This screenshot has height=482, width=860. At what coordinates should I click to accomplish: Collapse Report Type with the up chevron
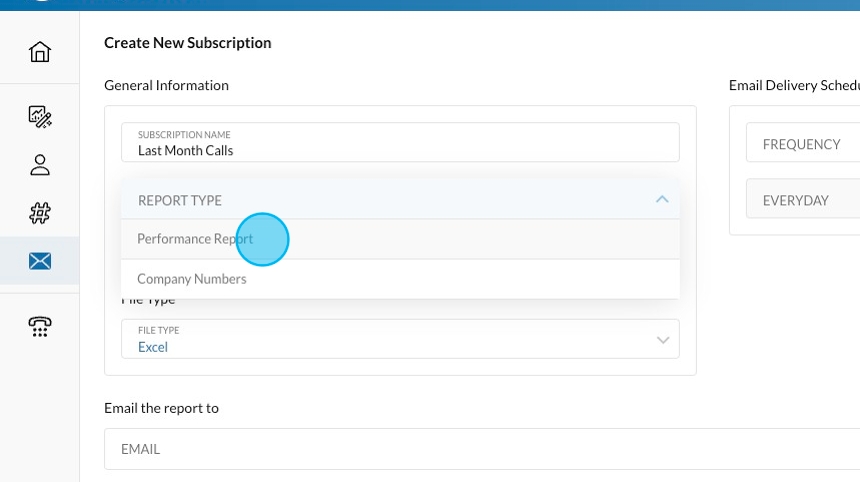tap(661, 200)
